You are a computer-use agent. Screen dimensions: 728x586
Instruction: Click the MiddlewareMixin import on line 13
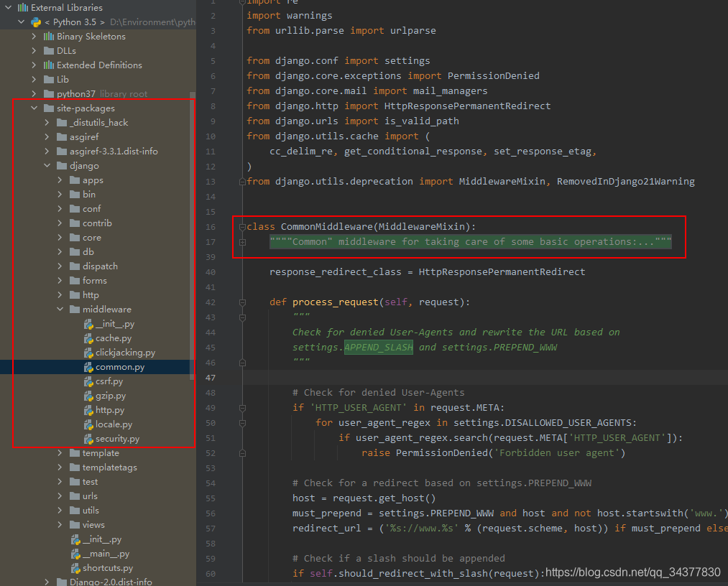[502, 182]
